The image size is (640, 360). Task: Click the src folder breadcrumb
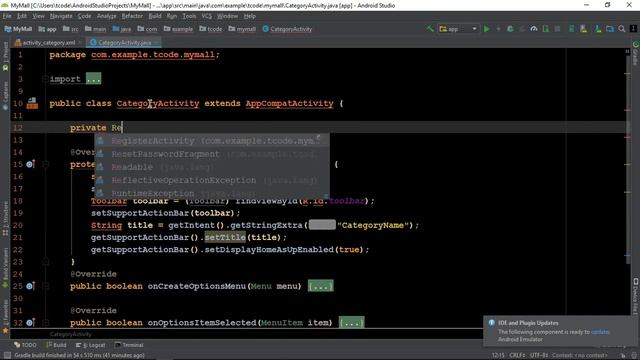coord(71,29)
